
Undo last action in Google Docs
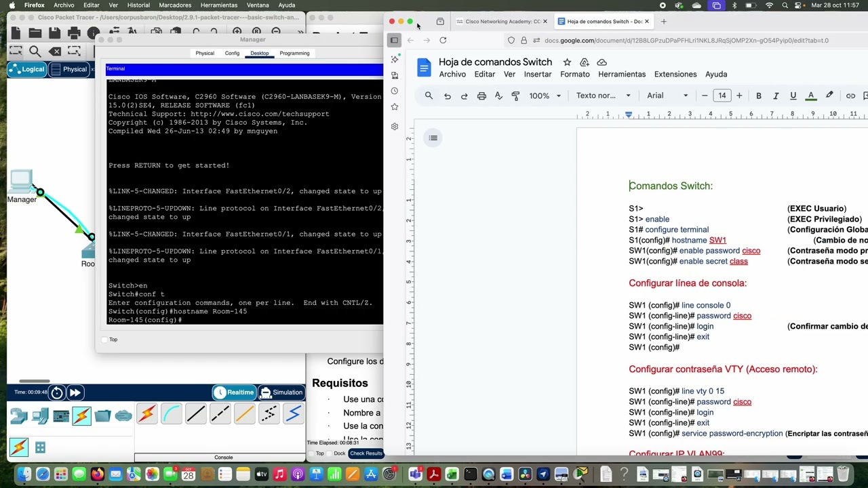(x=447, y=96)
